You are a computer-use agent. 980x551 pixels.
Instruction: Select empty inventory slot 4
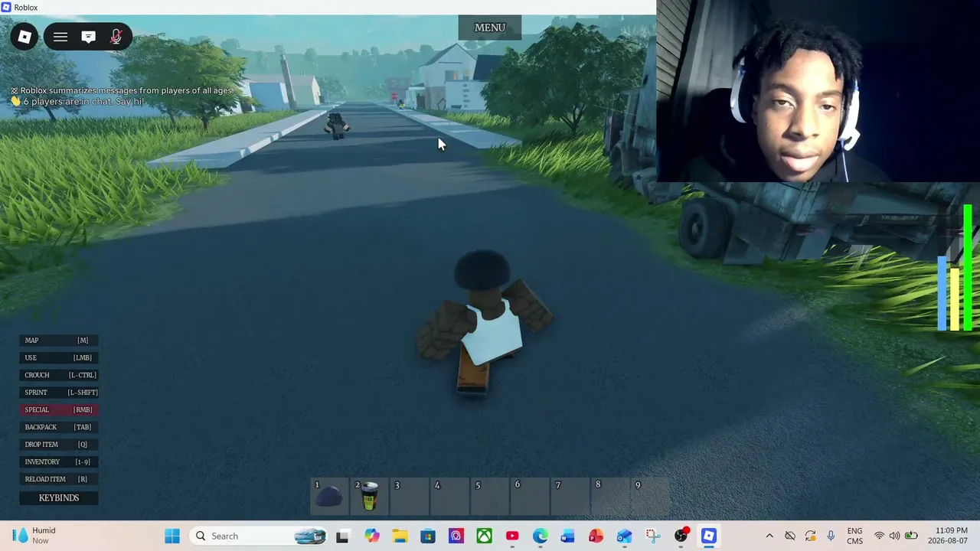click(x=449, y=496)
